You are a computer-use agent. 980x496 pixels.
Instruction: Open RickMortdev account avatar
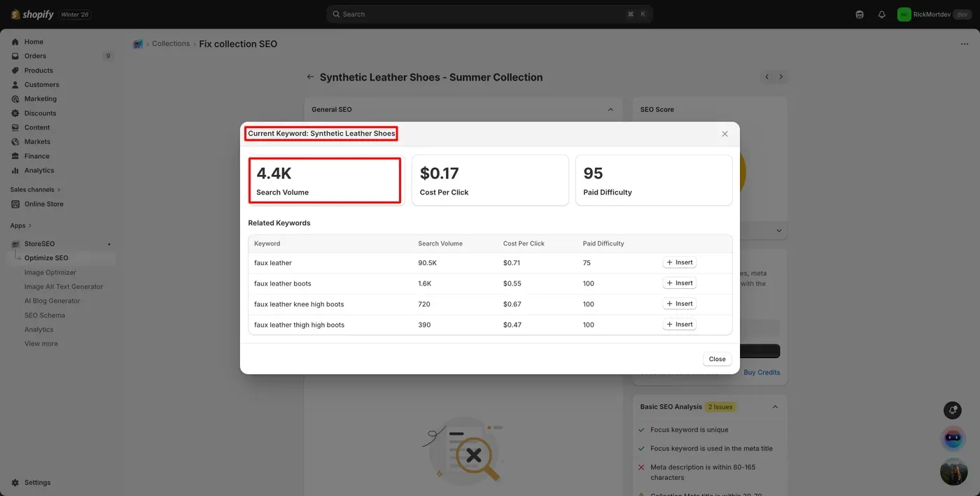(x=904, y=14)
